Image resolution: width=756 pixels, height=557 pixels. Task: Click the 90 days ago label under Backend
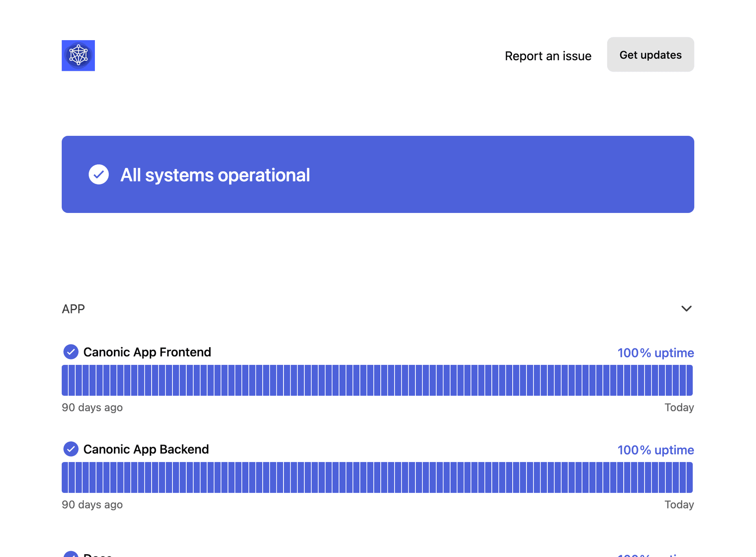click(92, 505)
